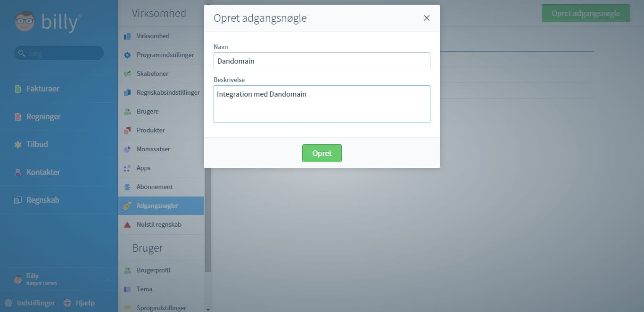
Task: Click the Adgangsnøgler key icon
Action: (x=127, y=206)
